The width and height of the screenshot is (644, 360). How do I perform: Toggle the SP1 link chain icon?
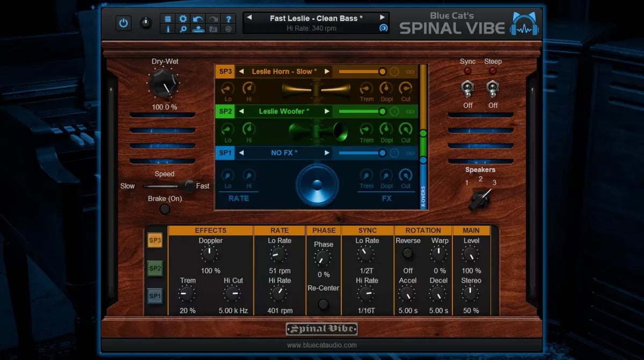click(410, 153)
